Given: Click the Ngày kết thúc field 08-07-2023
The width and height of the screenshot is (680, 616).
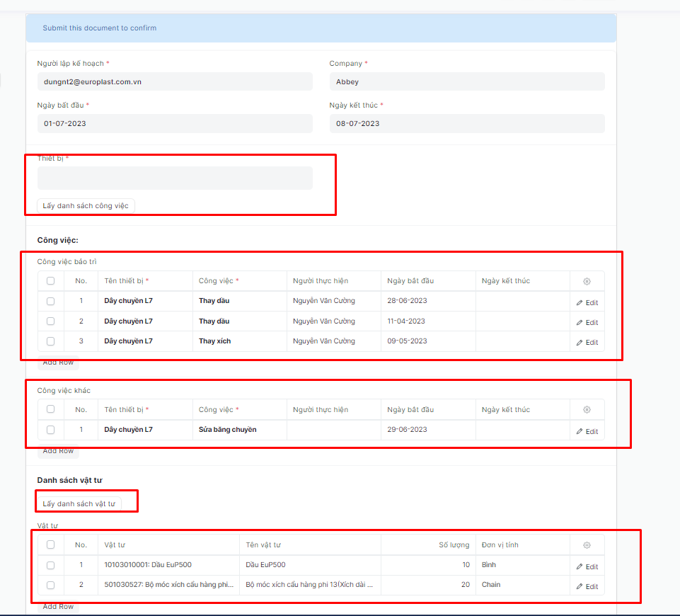Looking at the screenshot, I should pos(466,123).
